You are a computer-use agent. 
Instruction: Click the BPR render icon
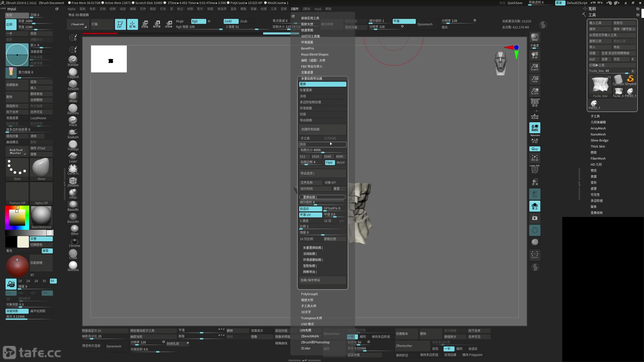(535, 37)
